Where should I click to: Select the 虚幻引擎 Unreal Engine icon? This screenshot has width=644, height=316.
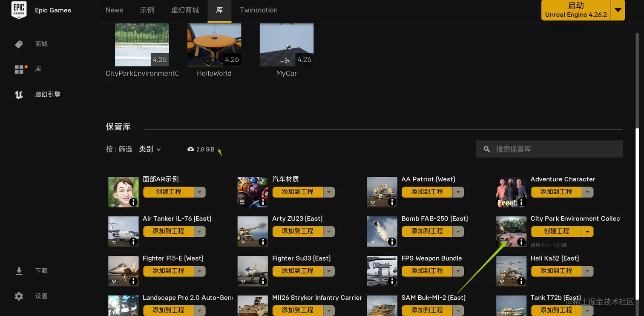pyautogui.click(x=19, y=95)
